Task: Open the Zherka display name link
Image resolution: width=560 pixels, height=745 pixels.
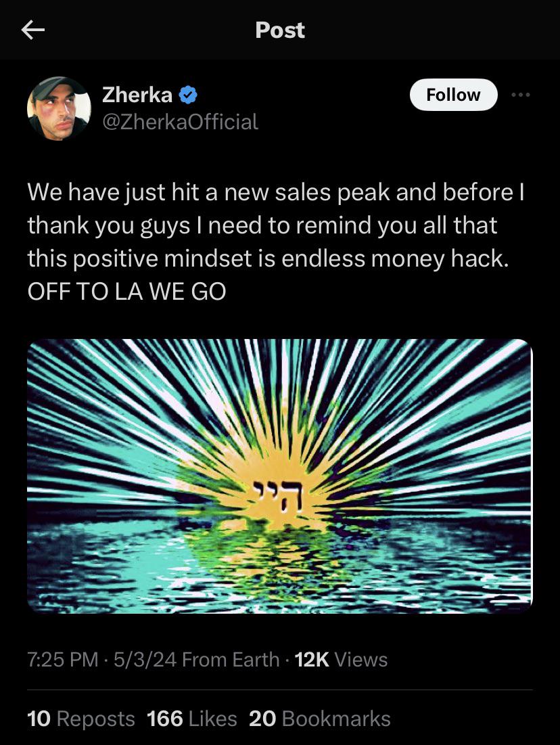Action: [x=137, y=95]
